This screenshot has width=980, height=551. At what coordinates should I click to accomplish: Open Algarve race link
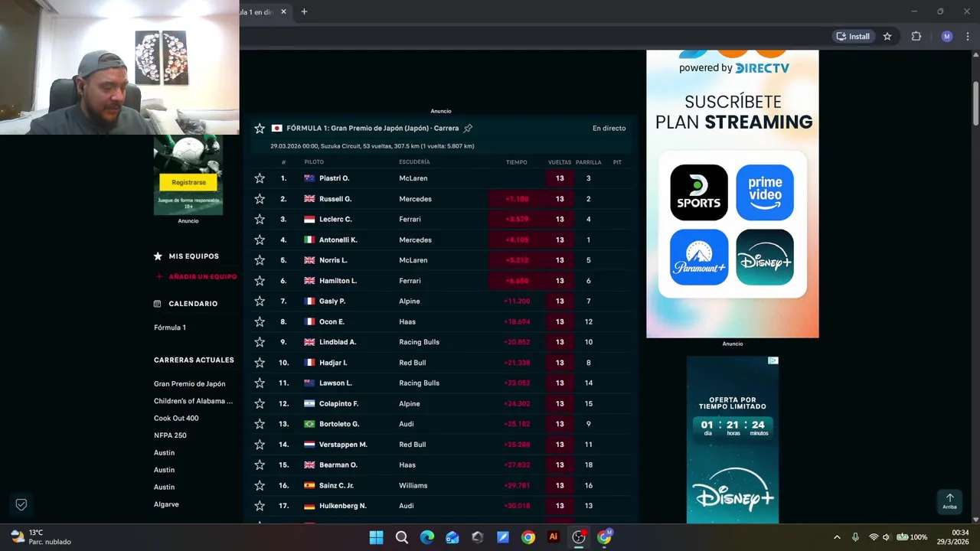166,504
